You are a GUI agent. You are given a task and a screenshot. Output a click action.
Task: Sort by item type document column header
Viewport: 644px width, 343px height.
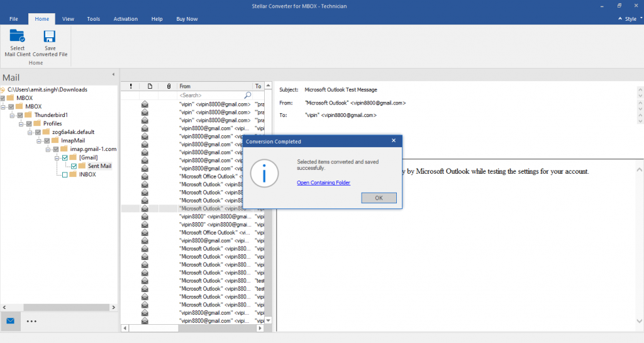[x=150, y=86]
